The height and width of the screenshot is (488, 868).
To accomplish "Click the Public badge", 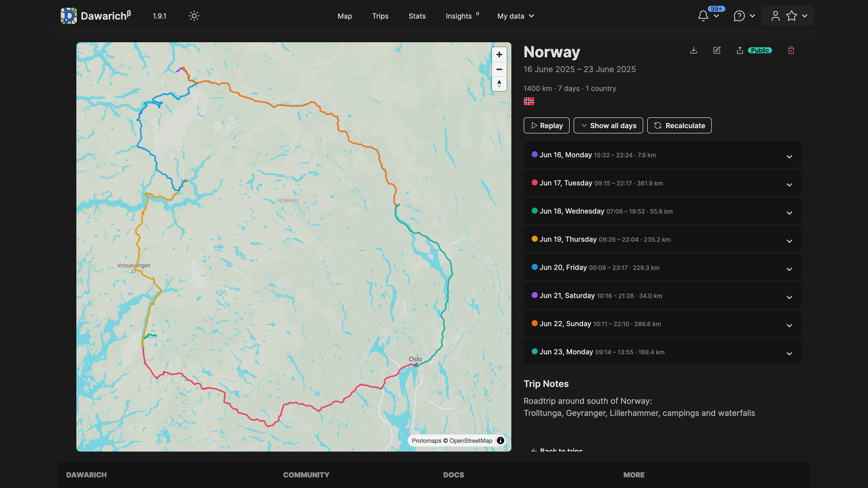I will (759, 50).
